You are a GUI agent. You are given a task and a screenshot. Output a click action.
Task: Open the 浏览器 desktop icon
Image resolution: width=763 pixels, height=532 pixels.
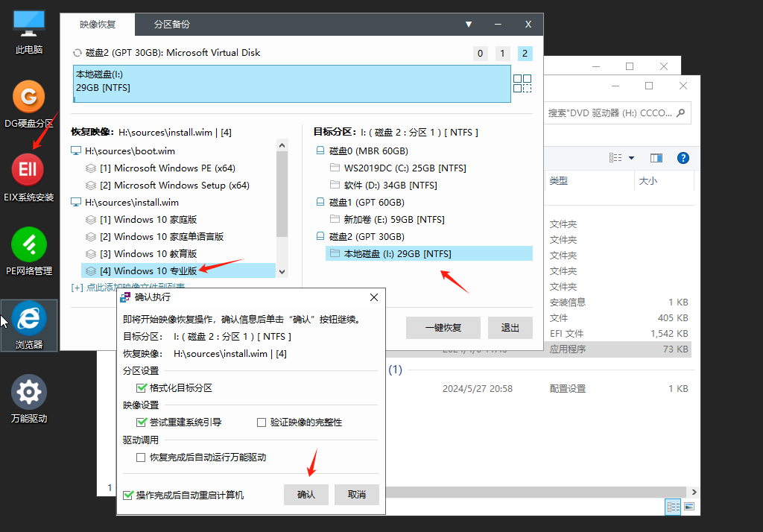coord(29,326)
